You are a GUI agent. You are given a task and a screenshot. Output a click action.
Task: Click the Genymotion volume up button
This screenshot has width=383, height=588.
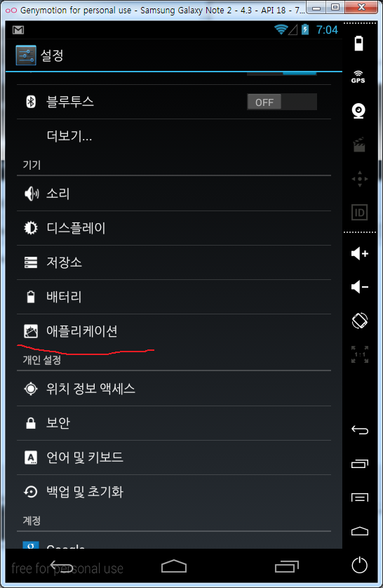pos(359,253)
